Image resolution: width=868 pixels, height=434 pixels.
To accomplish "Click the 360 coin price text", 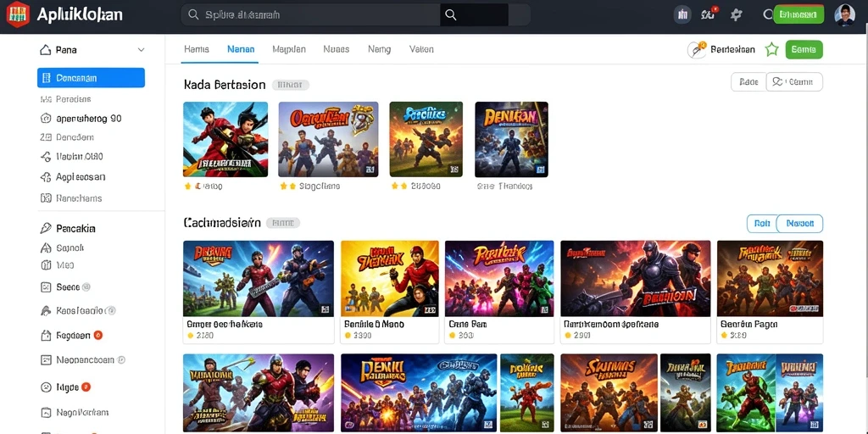I will click(465, 336).
